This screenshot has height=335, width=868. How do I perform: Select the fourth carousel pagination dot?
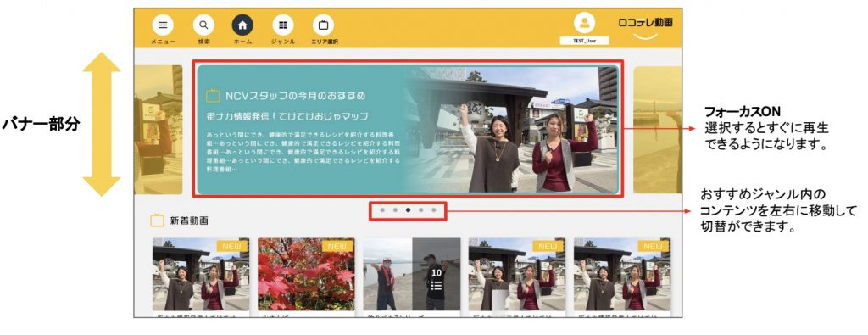420,210
